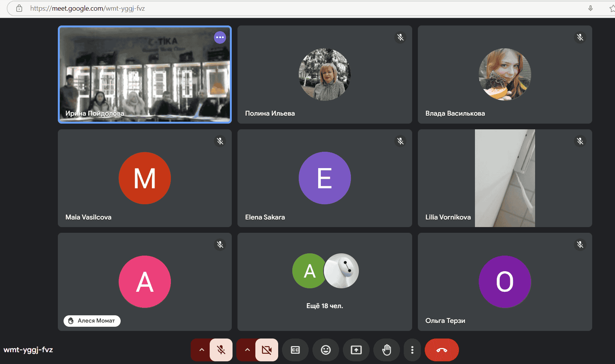Click the site info lock icon
This screenshot has height=364, width=615.
click(x=19, y=8)
